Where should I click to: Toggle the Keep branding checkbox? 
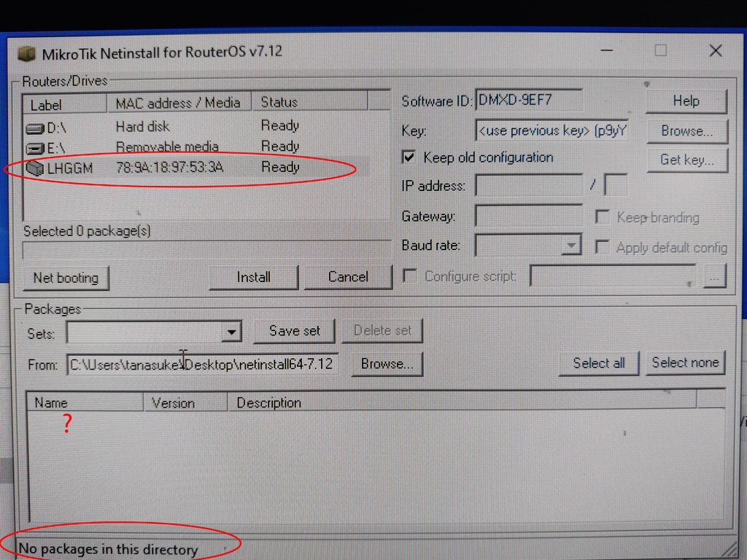pyautogui.click(x=602, y=217)
